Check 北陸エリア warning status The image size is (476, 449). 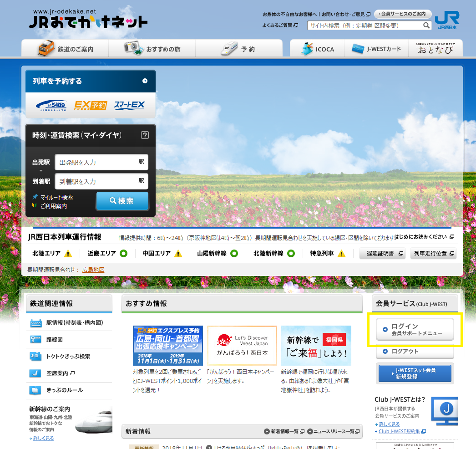click(68, 254)
